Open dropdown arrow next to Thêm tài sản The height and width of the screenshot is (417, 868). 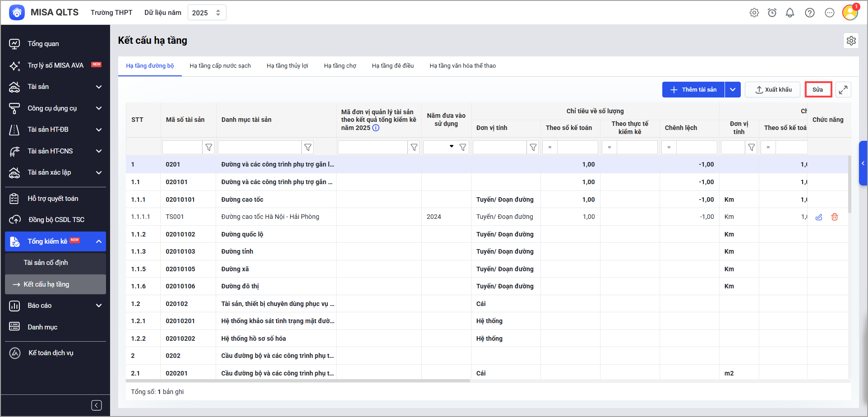point(733,90)
